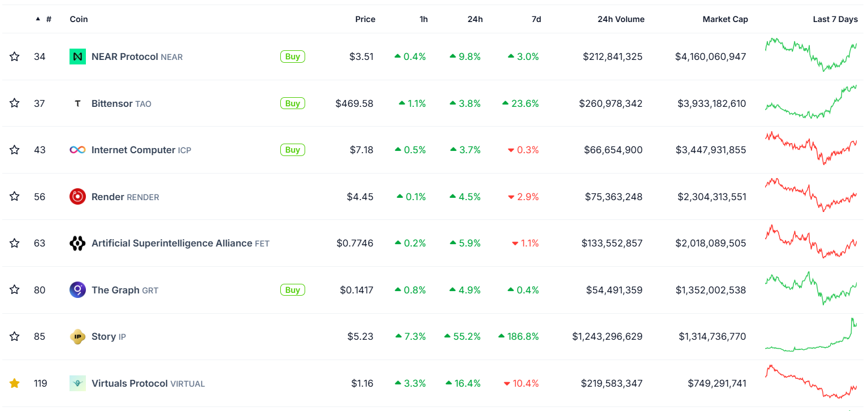Click Story 7d change 186.8%
The width and height of the screenshot is (868, 411).
[x=519, y=336]
